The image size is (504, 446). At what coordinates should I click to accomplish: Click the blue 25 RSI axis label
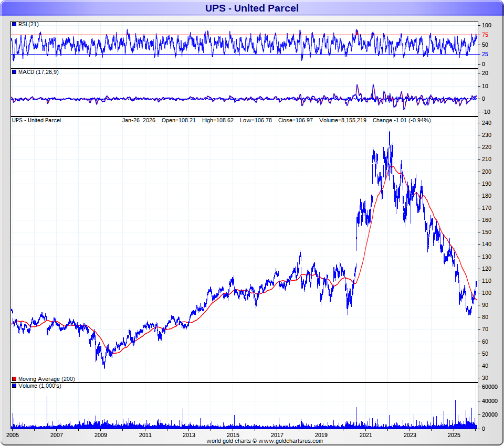click(x=485, y=54)
